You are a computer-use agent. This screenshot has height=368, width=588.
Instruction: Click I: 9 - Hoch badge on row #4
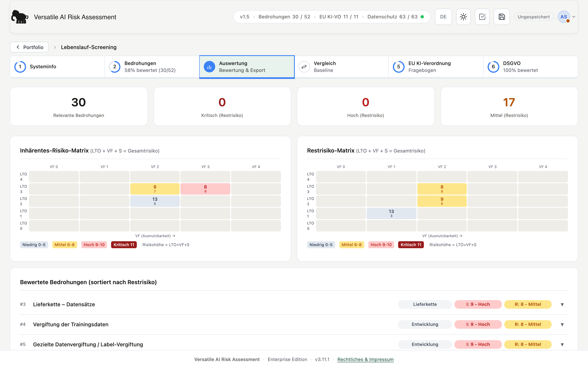click(x=478, y=324)
